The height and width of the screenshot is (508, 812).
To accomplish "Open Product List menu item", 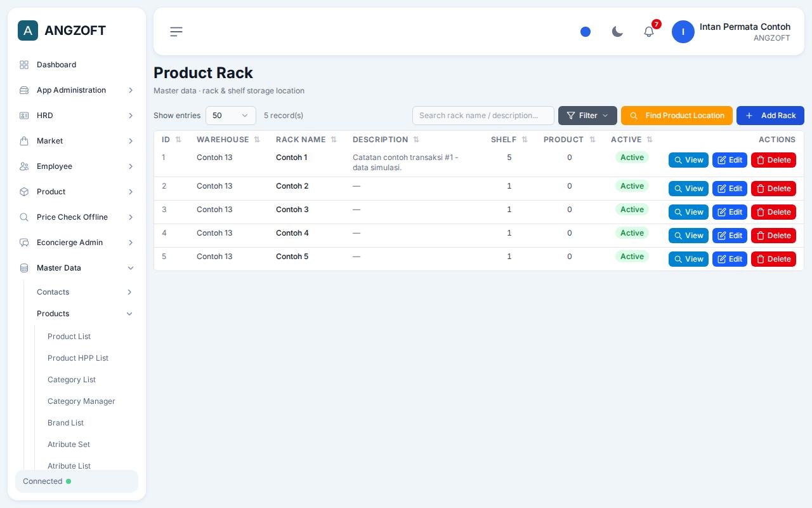I will point(69,337).
